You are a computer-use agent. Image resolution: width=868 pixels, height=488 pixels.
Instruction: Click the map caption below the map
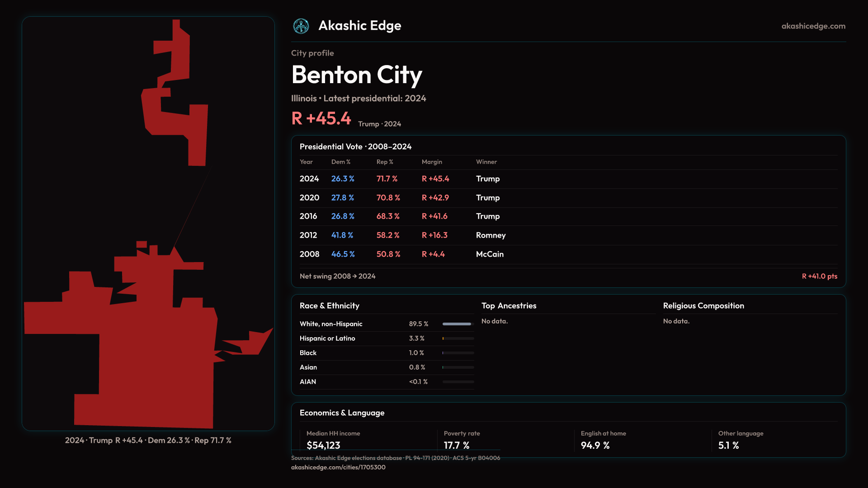tap(148, 441)
